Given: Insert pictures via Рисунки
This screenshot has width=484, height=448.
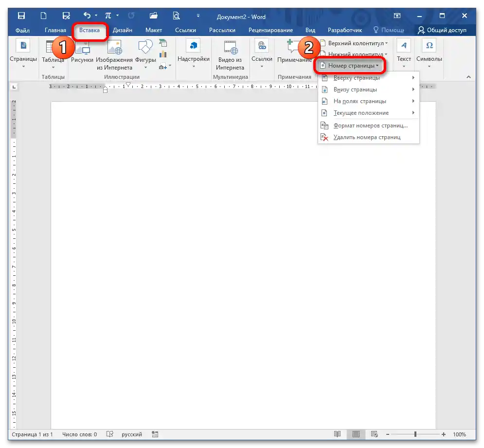Looking at the screenshot, I should 82,53.
